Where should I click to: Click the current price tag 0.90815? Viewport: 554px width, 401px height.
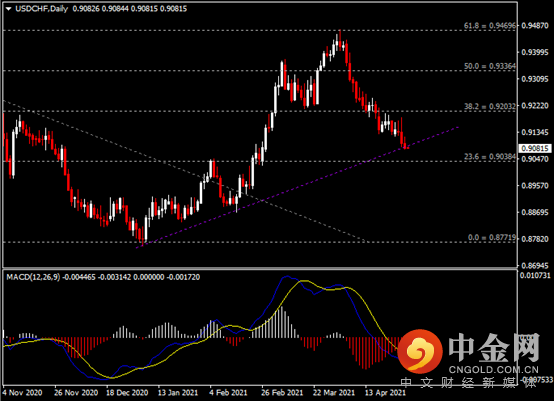[x=535, y=148]
